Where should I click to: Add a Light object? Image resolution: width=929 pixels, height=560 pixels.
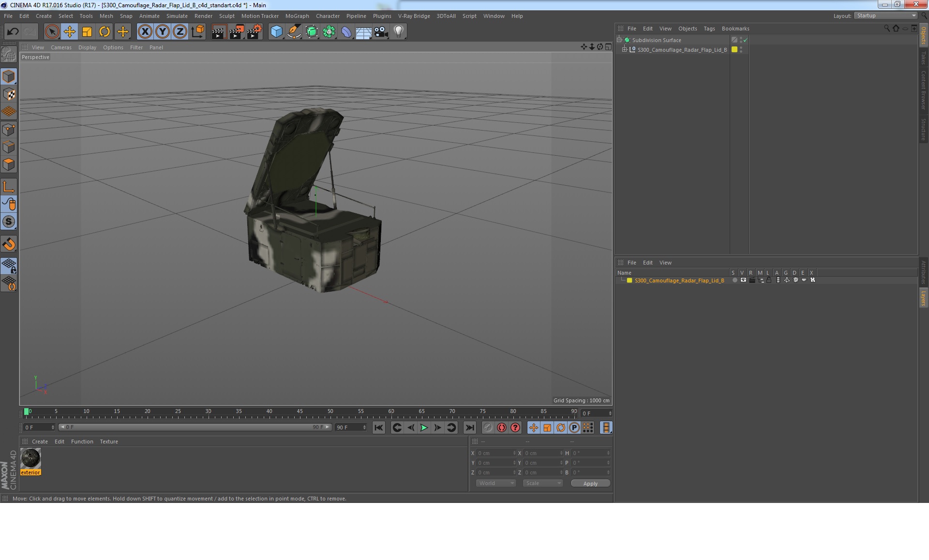pos(399,32)
